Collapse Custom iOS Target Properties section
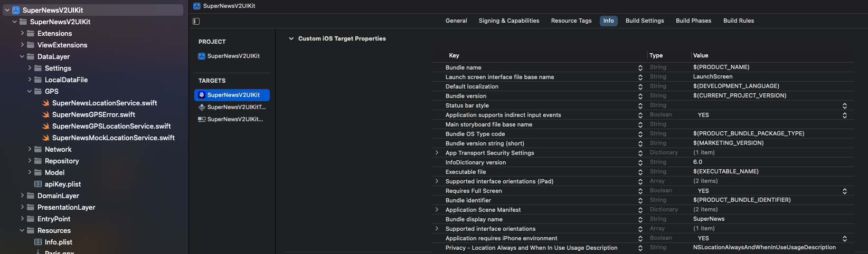868x254 pixels. (291, 38)
